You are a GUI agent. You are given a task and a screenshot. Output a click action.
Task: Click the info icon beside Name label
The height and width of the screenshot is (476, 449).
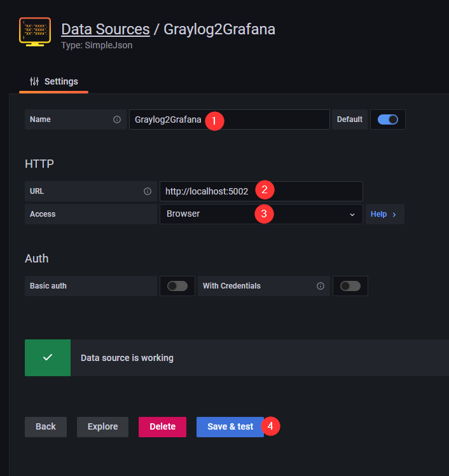pos(117,119)
